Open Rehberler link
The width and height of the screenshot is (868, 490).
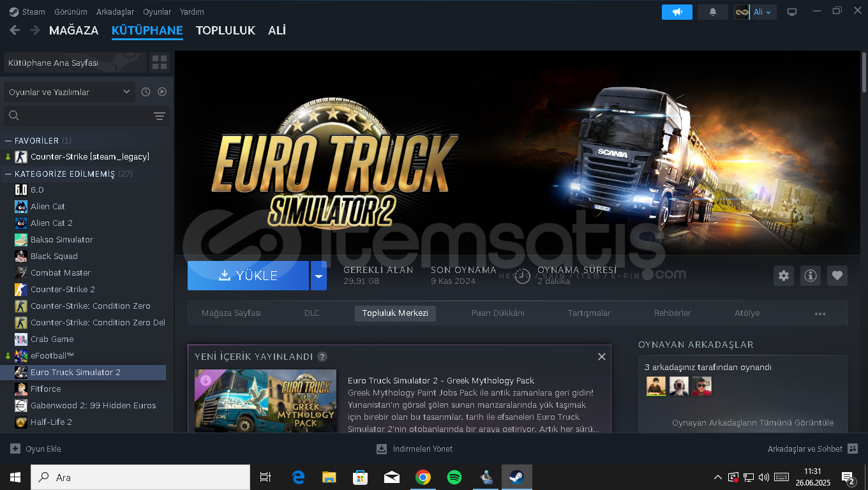(x=673, y=313)
